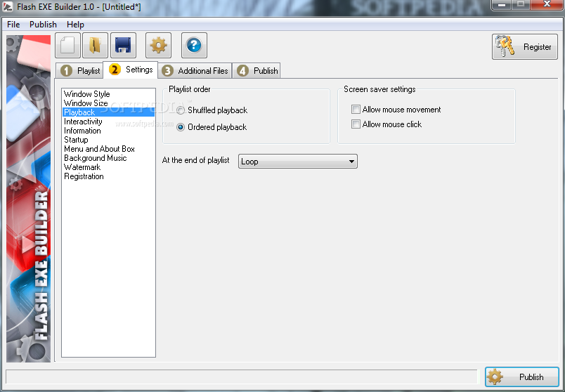565x392 pixels.
Task: Click the application icon in title bar
Action: (x=8, y=6)
